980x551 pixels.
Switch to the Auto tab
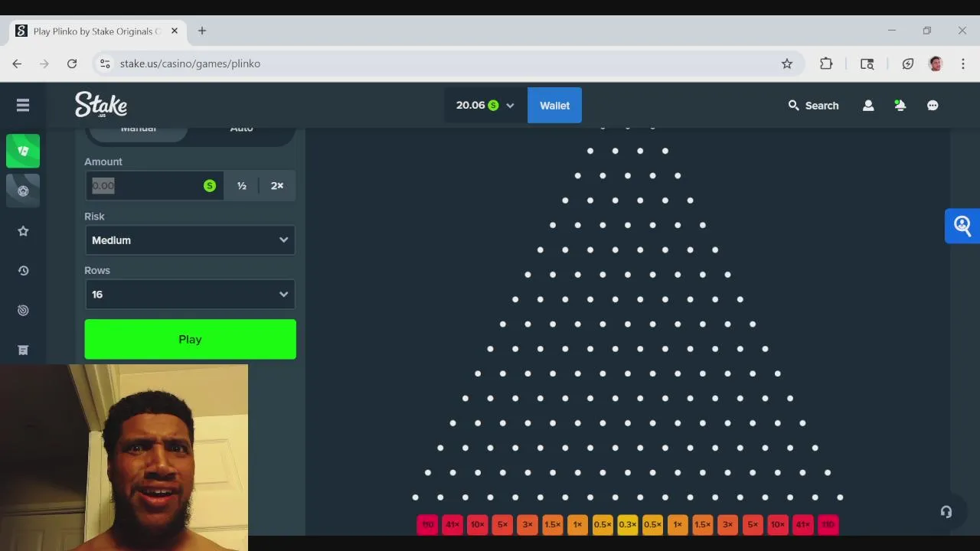click(x=241, y=132)
